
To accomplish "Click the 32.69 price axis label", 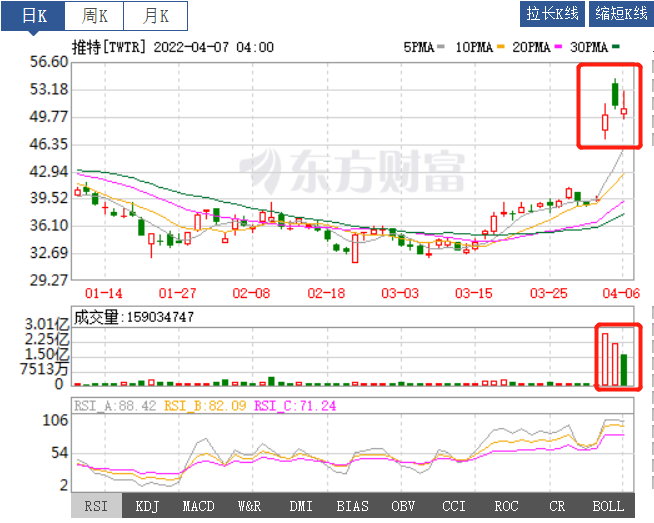I will [49, 253].
